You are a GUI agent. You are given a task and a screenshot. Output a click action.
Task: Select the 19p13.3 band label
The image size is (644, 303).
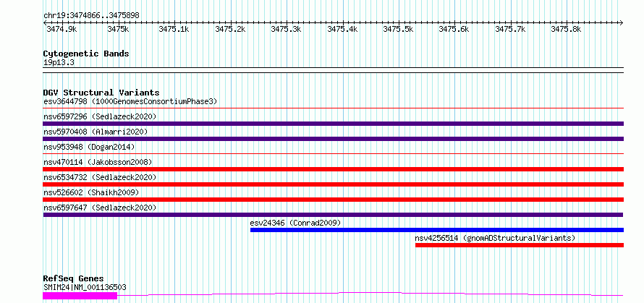click(x=59, y=63)
